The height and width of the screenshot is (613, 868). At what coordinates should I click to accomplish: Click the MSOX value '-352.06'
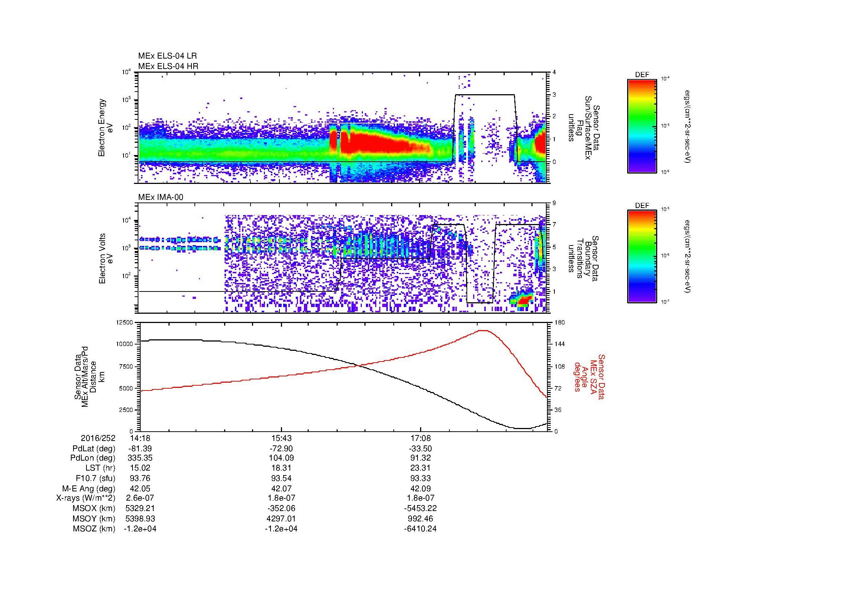pyautogui.click(x=281, y=508)
